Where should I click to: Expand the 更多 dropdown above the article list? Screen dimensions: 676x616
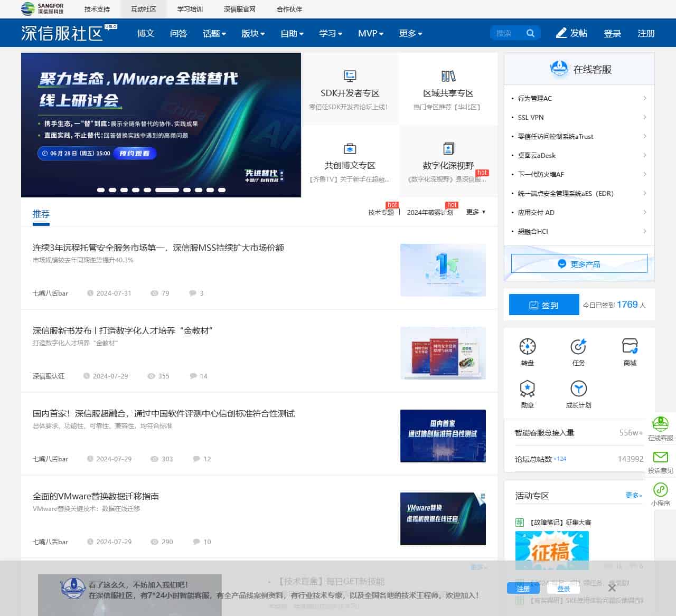pyautogui.click(x=475, y=212)
